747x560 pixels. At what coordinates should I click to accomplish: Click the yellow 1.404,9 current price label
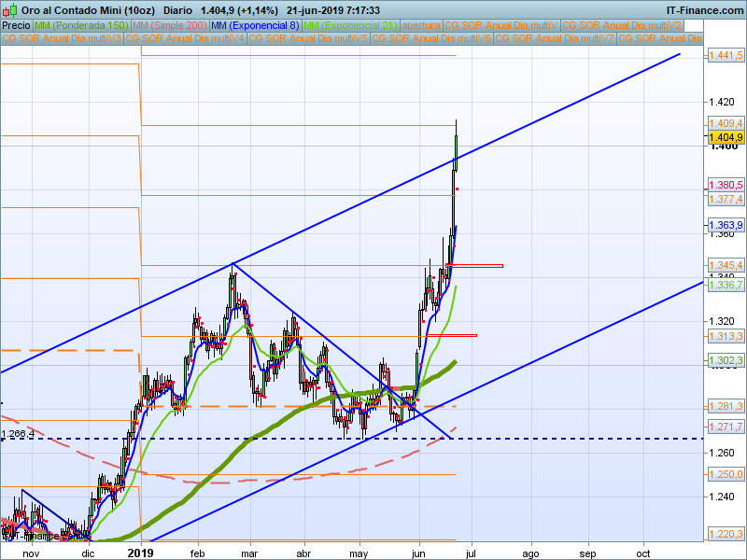(x=726, y=137)
